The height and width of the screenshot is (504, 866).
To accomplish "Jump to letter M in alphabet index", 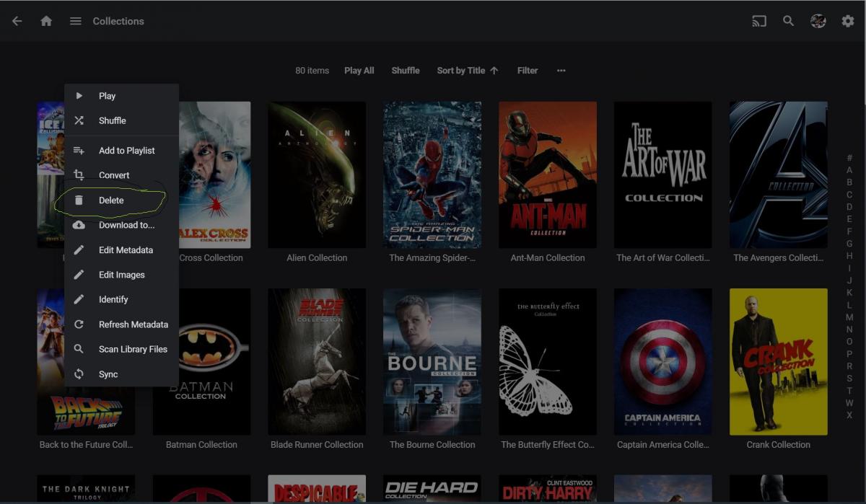I will pyautogui.click(x=849, y=317).
